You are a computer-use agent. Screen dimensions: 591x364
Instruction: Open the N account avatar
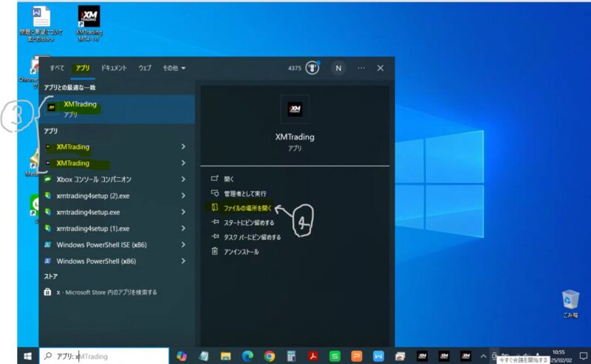[x=338, y=68]
